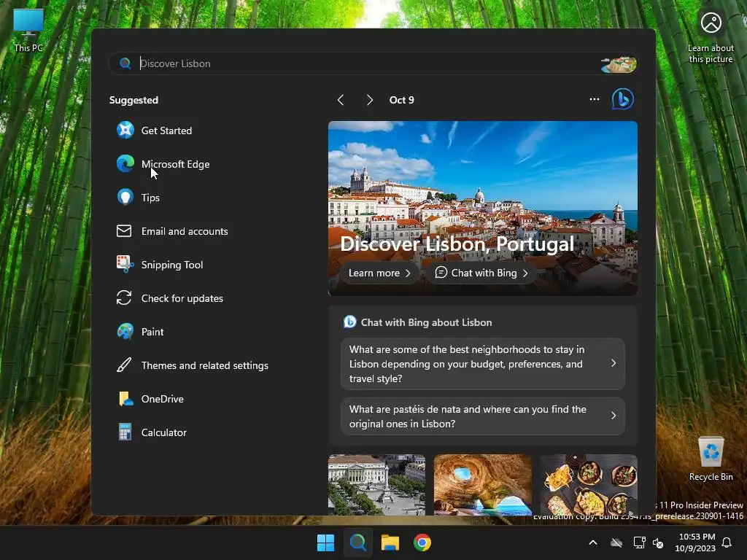The image size is (747, 560).
Task: Click the Oct 9 date label
Action: pyautogui.click(x=402, y=100)
